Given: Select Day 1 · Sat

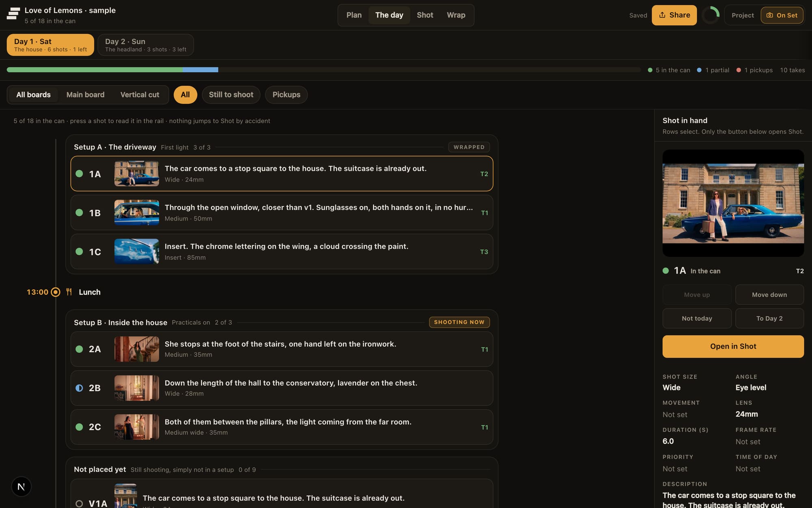Looking at the screenshot, I should [x=50, y=45].
